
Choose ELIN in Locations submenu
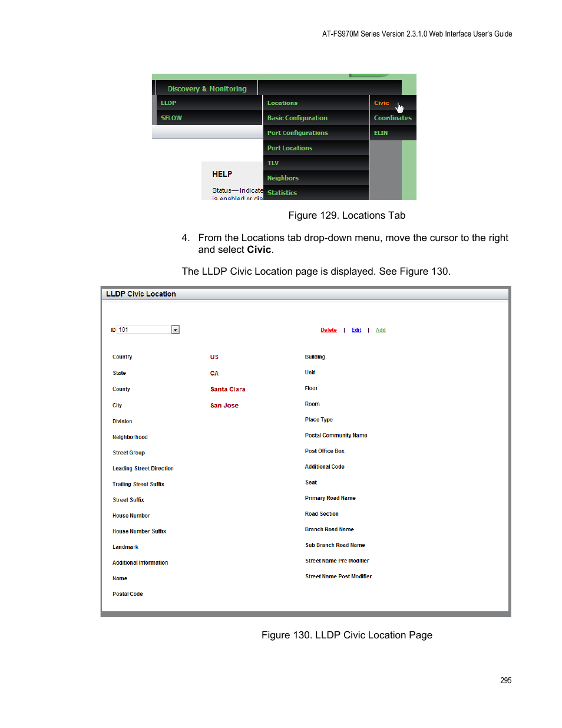click(x=393, y=133)
